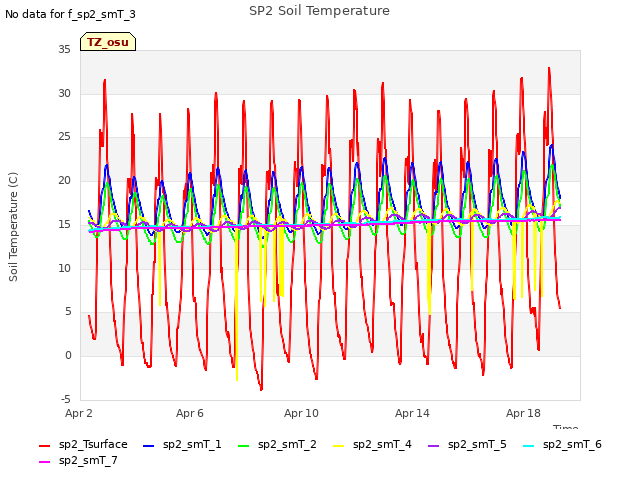Image resolution: width=640 pixels, height=480 pixels.
Task: Click the Soil Temperature (C) axis label
Action: tap(13, 227)
